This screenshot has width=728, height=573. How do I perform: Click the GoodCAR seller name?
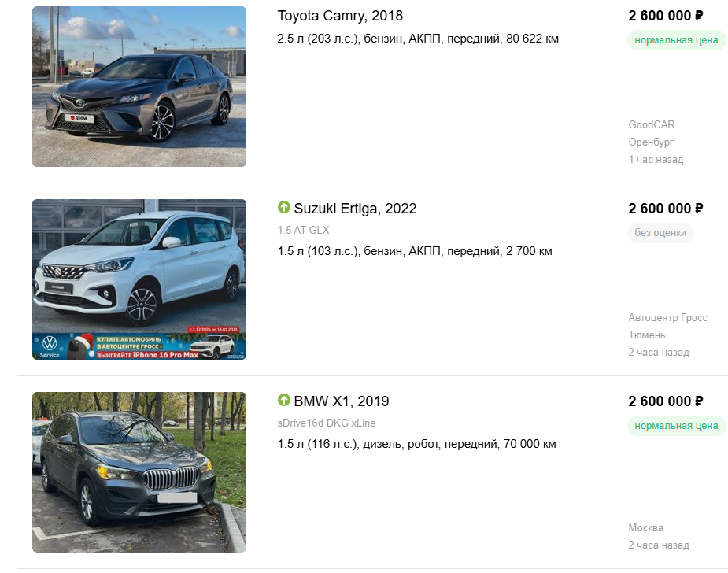(x=652, y=124)
